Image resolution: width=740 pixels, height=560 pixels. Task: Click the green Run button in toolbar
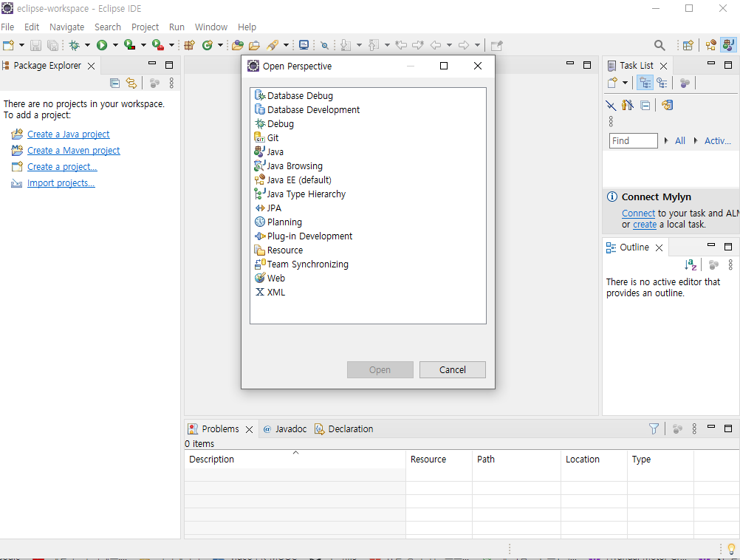point(102,45)
